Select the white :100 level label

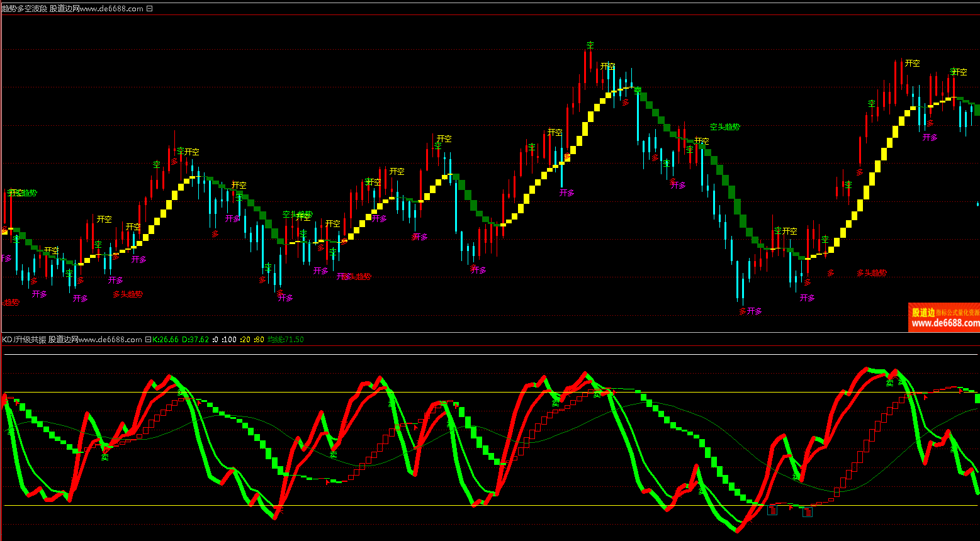[x=228, y=340]
